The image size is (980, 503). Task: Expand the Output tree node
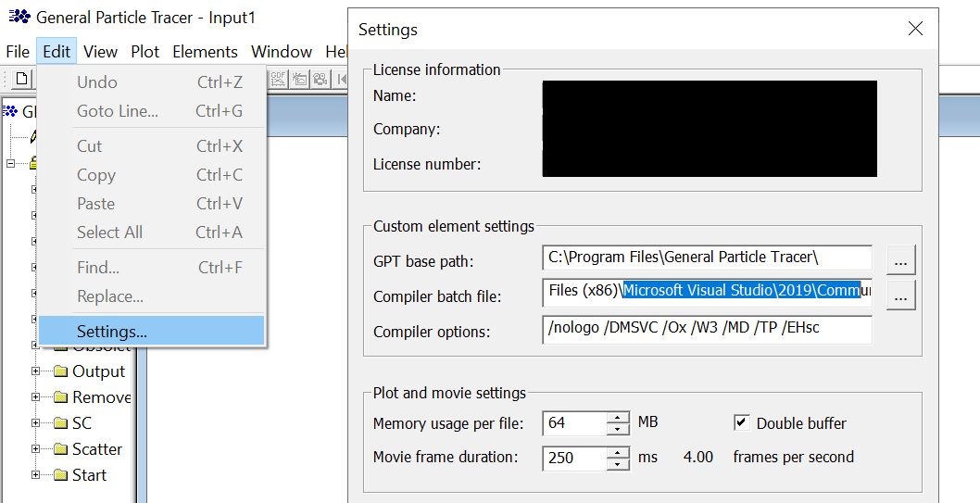pyautogui.click(x=35, y=371)
